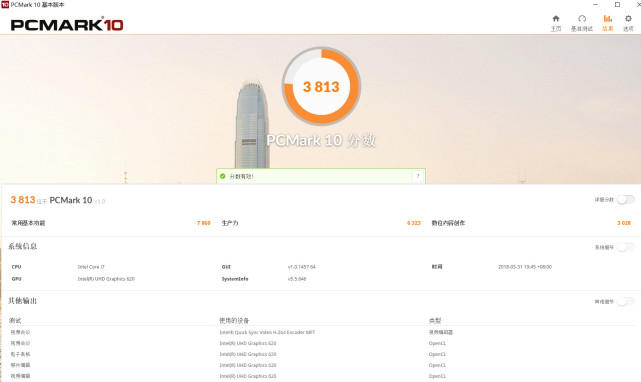Maximize the PCMark 10 window
This screenshot has width=641, height=382.
click(617, 4)
